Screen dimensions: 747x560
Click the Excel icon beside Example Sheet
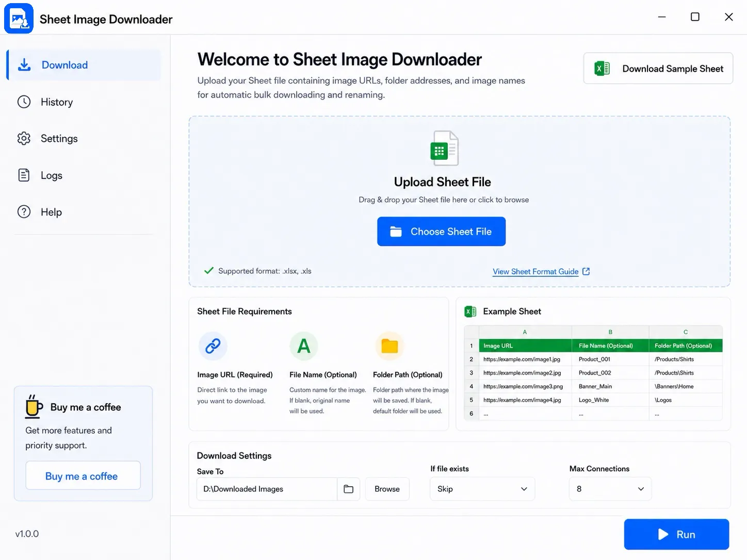click(x=470, y=311)
